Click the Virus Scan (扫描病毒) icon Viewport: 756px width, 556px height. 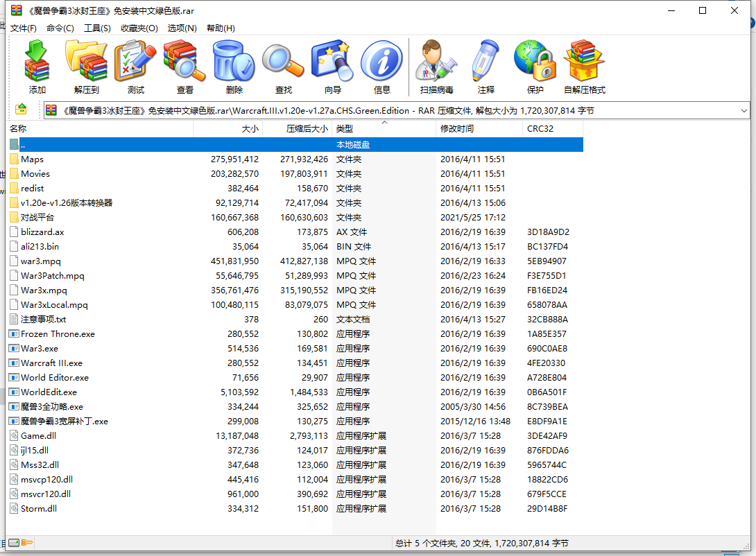(436, 67)
